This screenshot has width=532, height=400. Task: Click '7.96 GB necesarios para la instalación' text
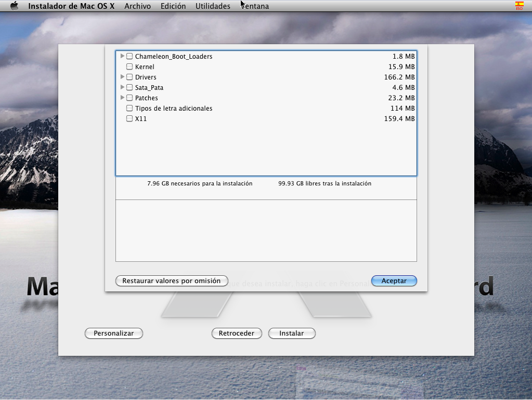(x=200, y=183)
